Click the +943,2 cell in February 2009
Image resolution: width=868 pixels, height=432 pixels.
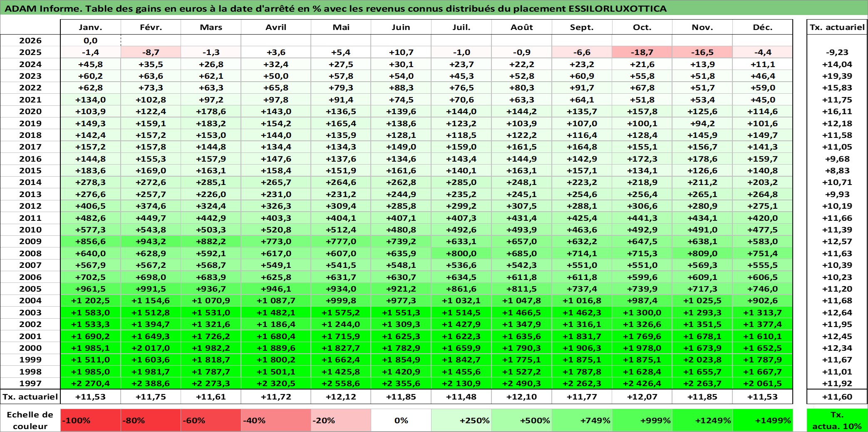pos(151,241)
